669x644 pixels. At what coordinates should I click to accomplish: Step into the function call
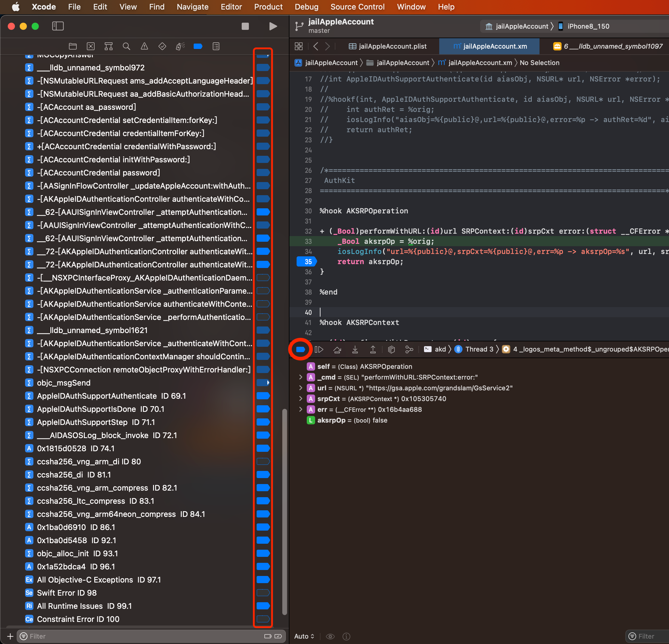(x=355, y=349)
